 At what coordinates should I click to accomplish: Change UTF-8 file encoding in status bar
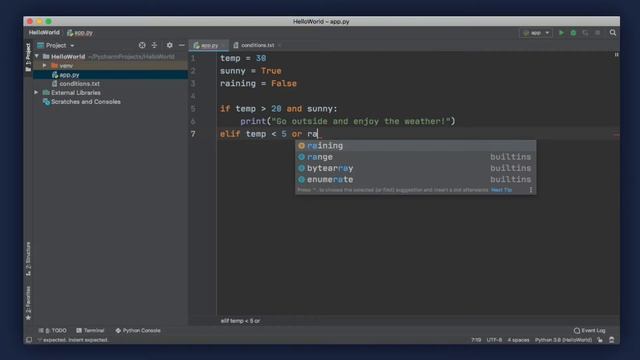(x=494, y=340)
